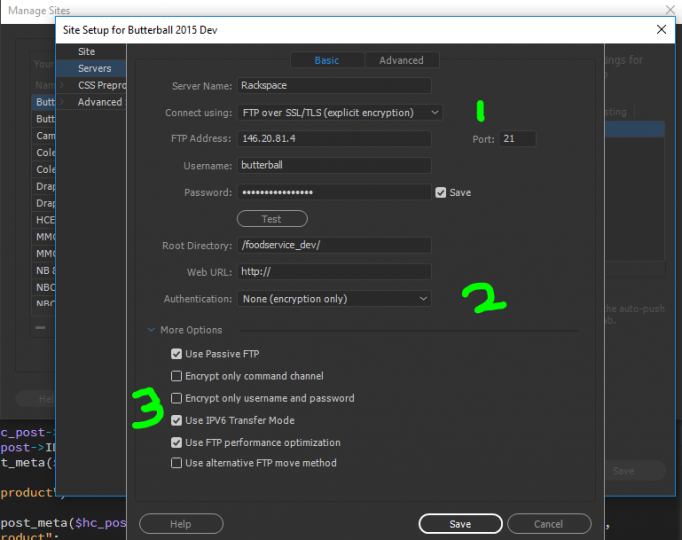Collapse the More Options section

point(152,330)
